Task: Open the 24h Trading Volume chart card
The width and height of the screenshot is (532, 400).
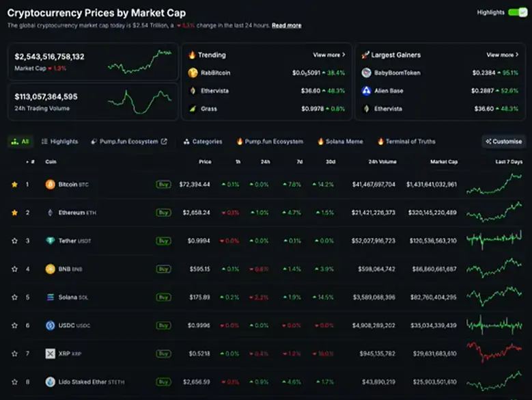Action: coord(93,102)
